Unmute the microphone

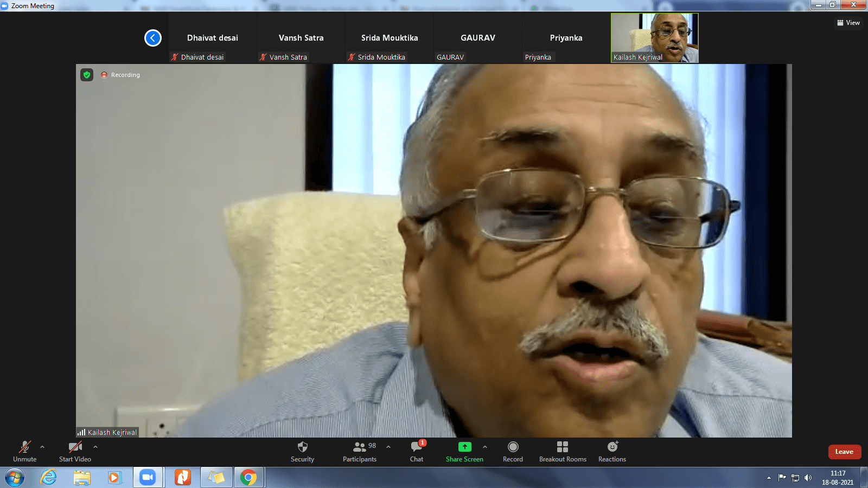tap(25, 447)
